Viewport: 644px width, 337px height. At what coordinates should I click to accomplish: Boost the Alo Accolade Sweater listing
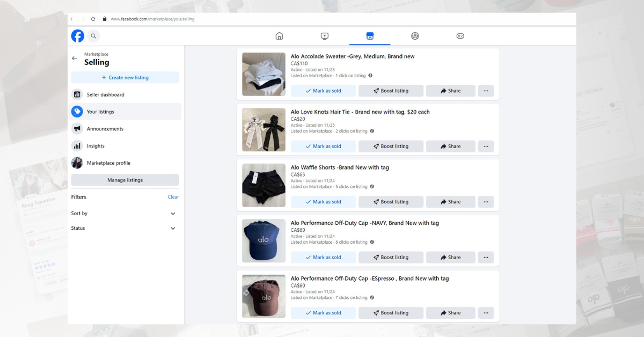click(x=391, y=91)
